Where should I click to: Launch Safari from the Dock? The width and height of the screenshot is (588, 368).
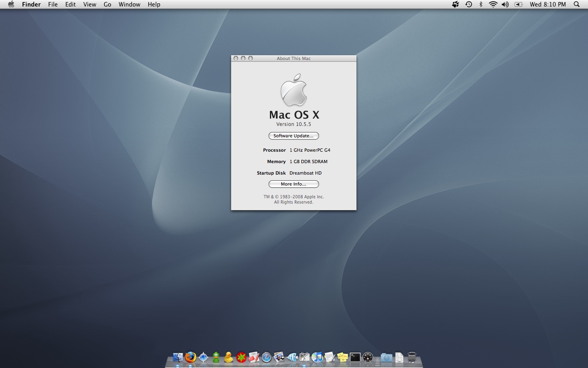267,358
